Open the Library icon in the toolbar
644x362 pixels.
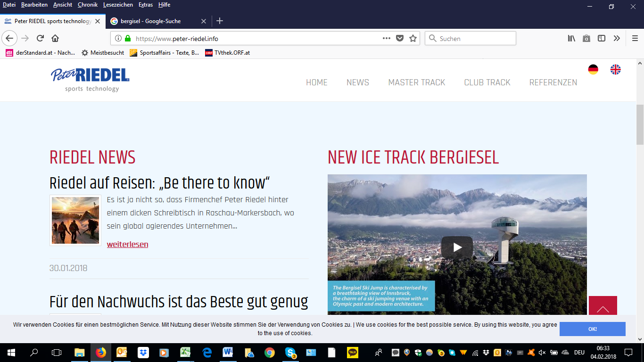click(x=571, y=38)
